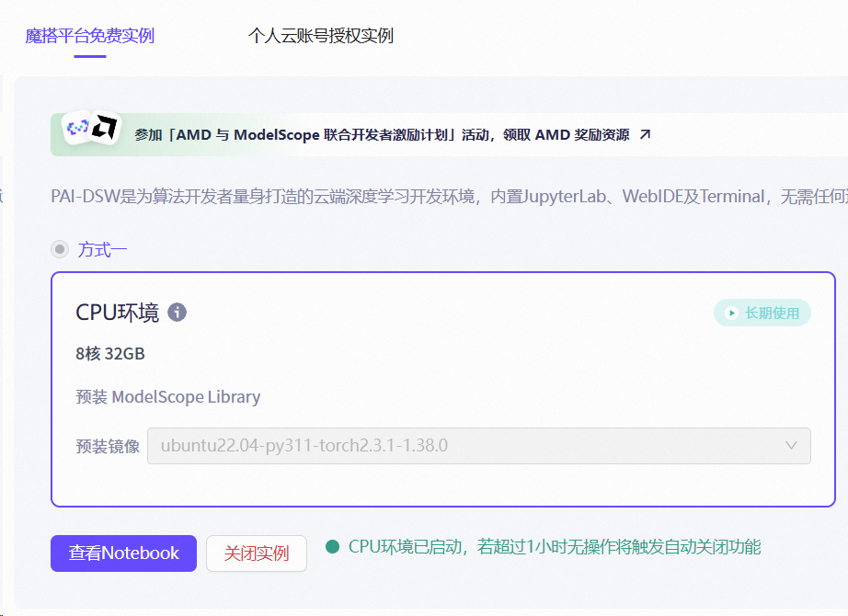Click 预装 ModelScope Library text
This screenshot has width=848, height=616.
[x=168, y=397]
